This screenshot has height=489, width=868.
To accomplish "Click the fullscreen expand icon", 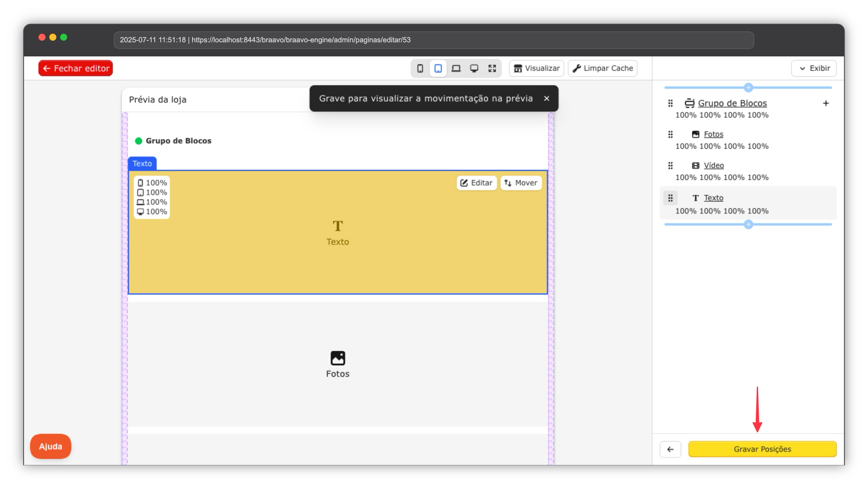I will coord(492,68).
